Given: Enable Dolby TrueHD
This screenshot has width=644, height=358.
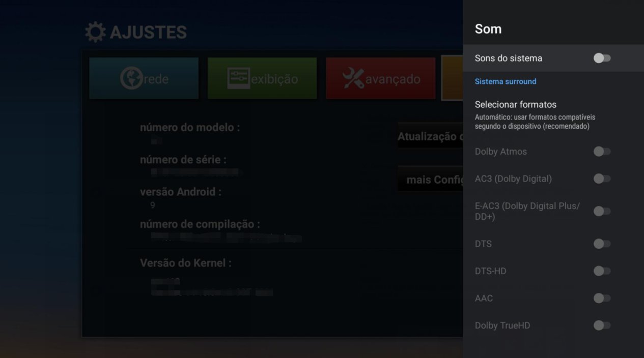Looking at the screenshot, I should click(602, 325).
